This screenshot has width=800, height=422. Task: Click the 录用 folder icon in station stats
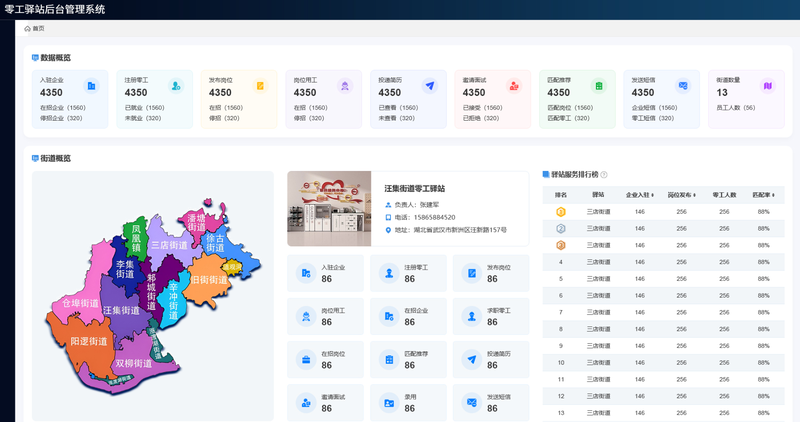click(389, 403)
